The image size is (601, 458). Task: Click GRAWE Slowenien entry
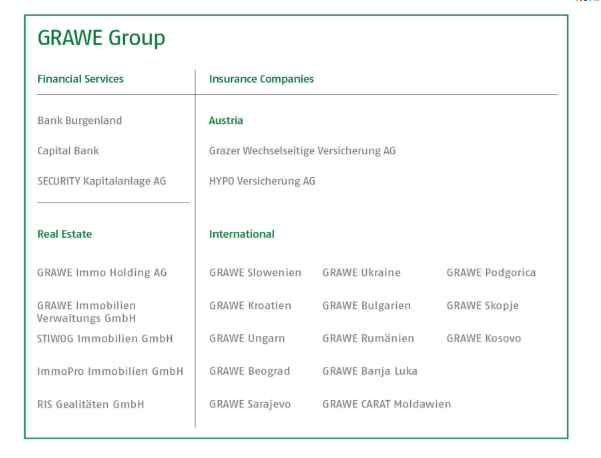coord(255,273)
